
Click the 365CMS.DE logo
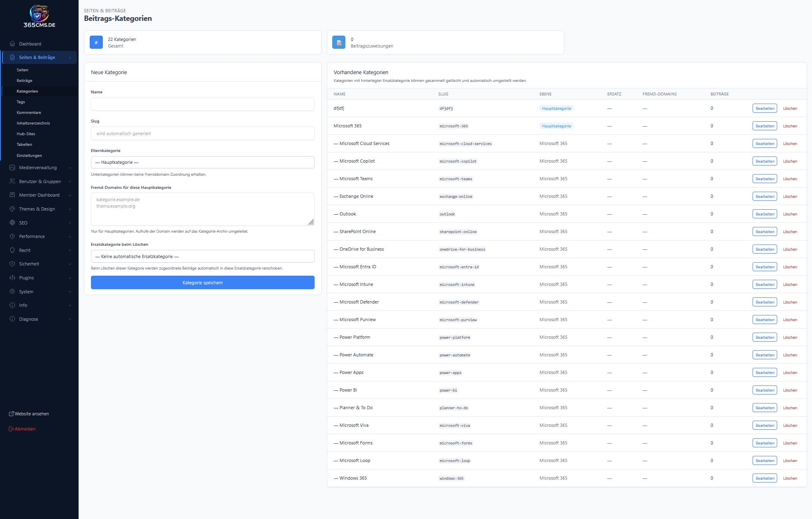(39, 16)
